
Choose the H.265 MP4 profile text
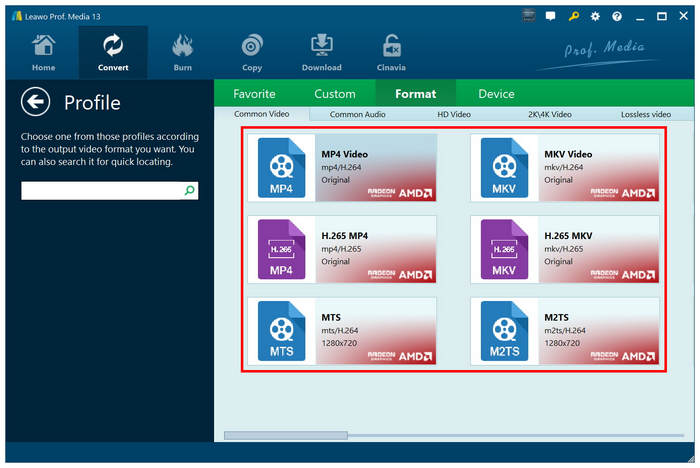point(345,235)
